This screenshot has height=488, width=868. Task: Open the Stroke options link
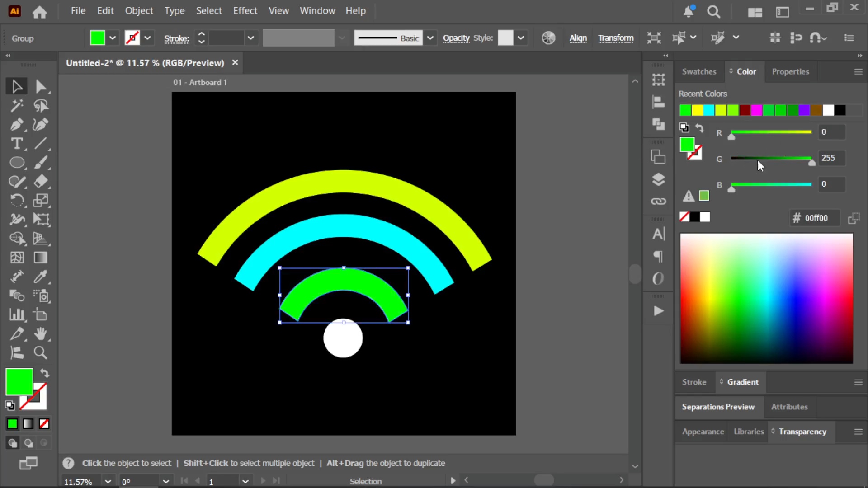click(176, 39)
